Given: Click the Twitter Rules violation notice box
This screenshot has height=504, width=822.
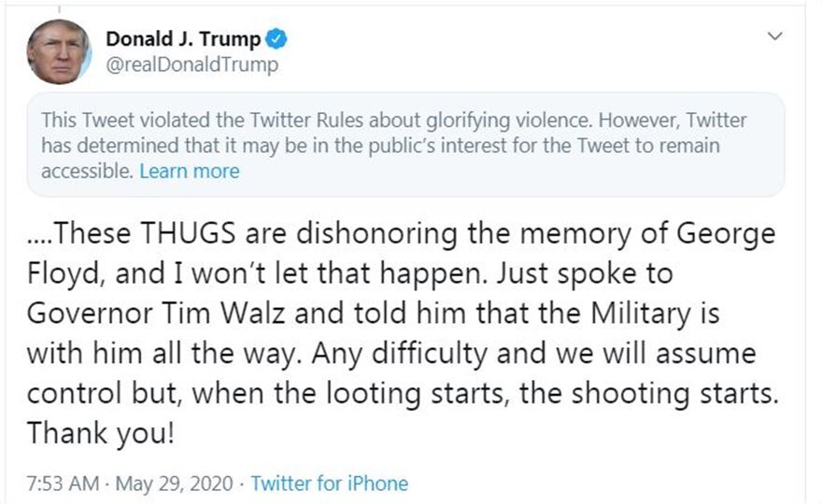Looking at the screenshot, I should click(405, 145).
